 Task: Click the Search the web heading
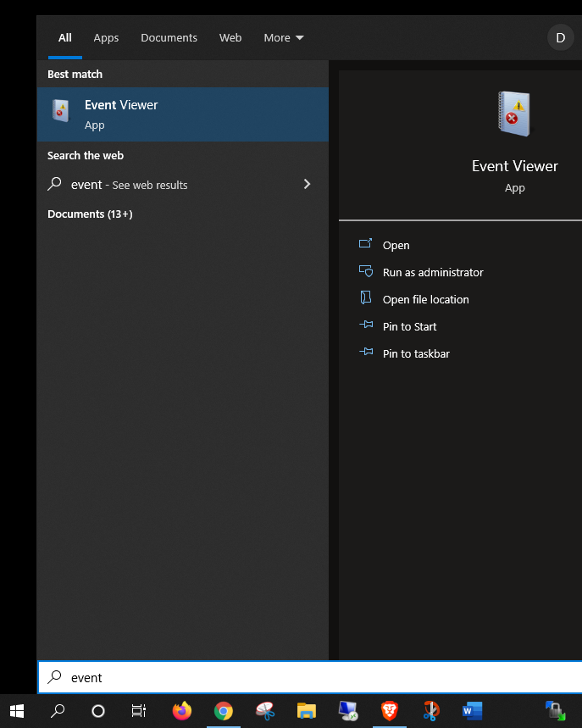coord(86,156)
